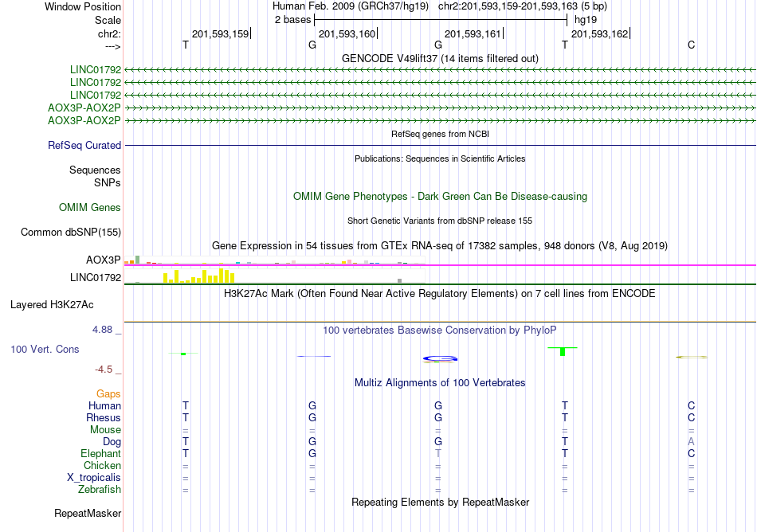Click the small green PhyloP bar under 201,593,159
The height and width of the screenshot is (532, 757).
click(183, 354)
